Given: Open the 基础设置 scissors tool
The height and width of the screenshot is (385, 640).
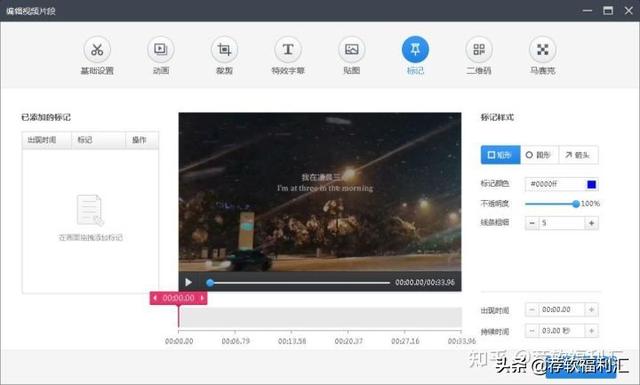Looking at the screenshot, I should 97,49.
